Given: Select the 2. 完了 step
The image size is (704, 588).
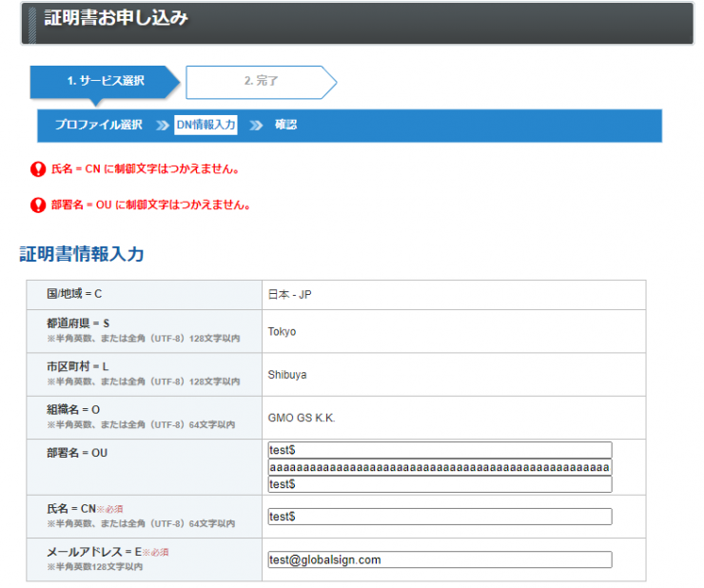Looking at the screenshot, I should point(262,81).
